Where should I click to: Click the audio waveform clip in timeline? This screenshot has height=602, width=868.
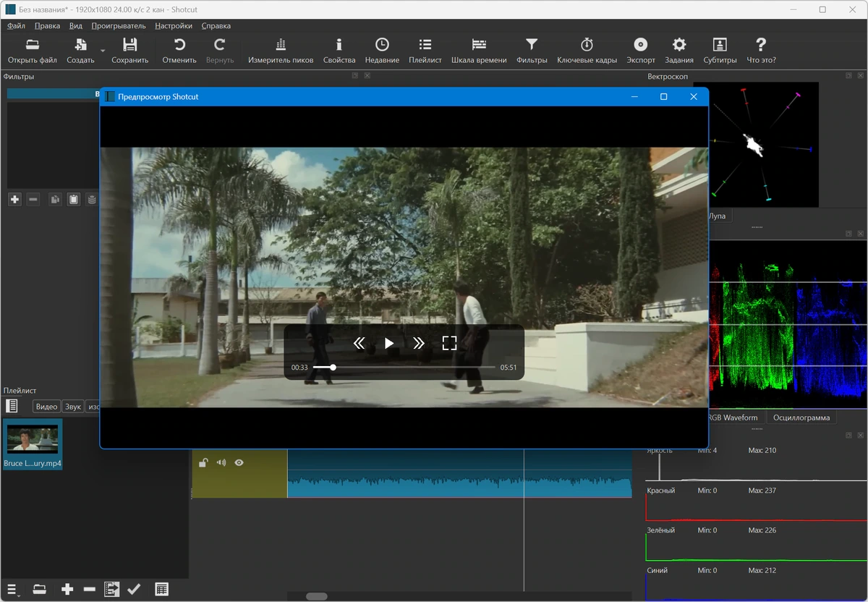point(459,474)
